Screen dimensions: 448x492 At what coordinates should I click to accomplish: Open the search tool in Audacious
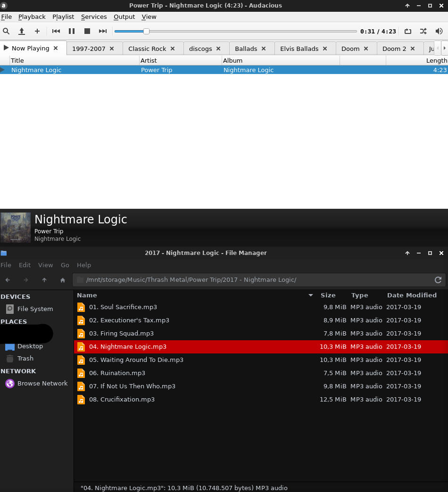tap(6, 31)
